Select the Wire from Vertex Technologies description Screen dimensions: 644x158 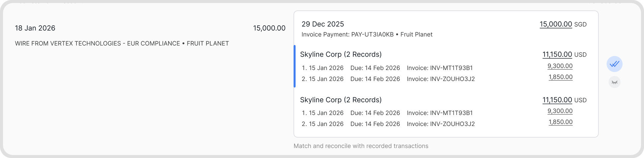[x=122, y=43]
